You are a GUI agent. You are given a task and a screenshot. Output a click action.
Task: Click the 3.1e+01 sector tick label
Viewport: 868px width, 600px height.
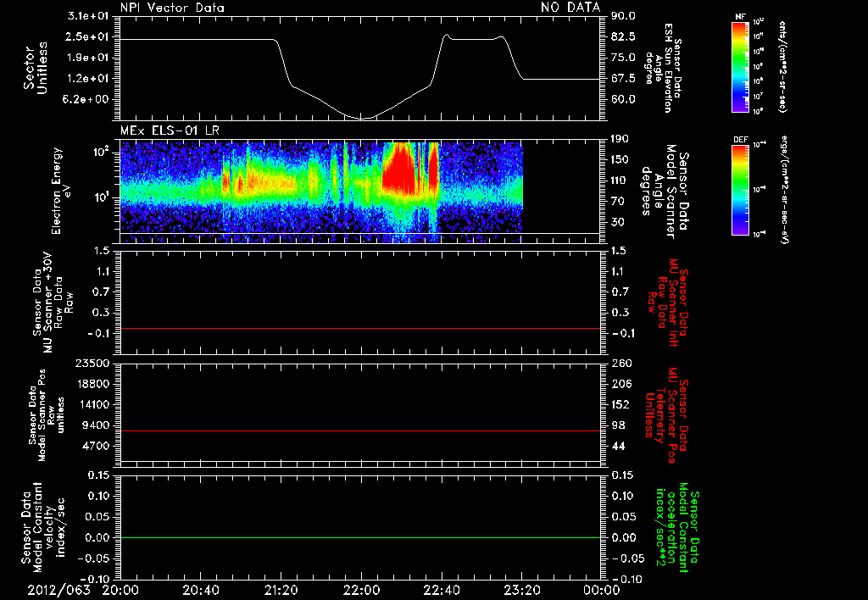[87, 16]
